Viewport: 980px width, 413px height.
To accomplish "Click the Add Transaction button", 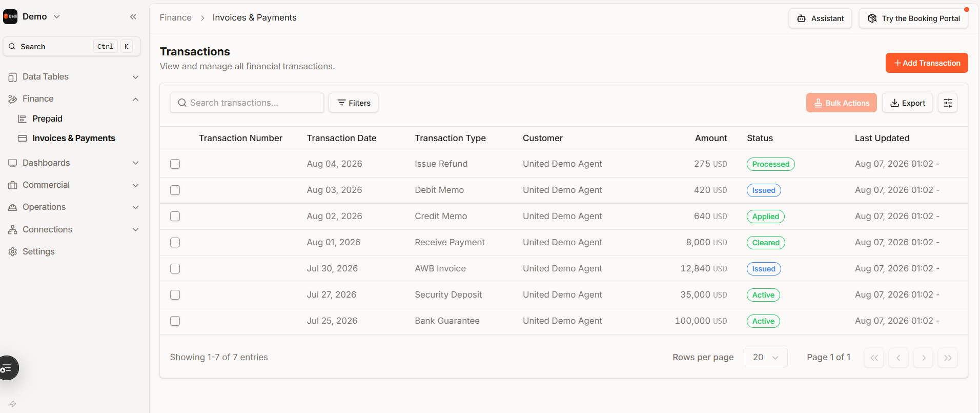I will pos(927,63).
